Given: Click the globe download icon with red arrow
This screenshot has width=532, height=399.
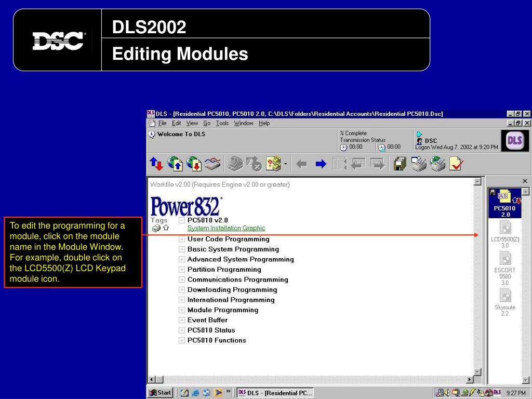Looking at the screenshot, I should coord(194,164).
